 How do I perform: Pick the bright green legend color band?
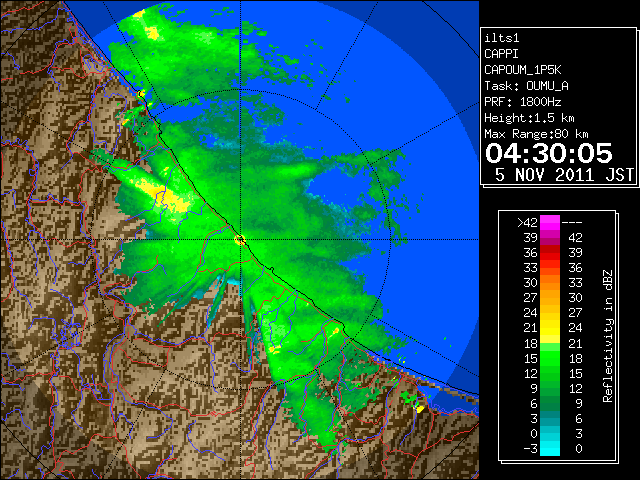click(550, 358)
